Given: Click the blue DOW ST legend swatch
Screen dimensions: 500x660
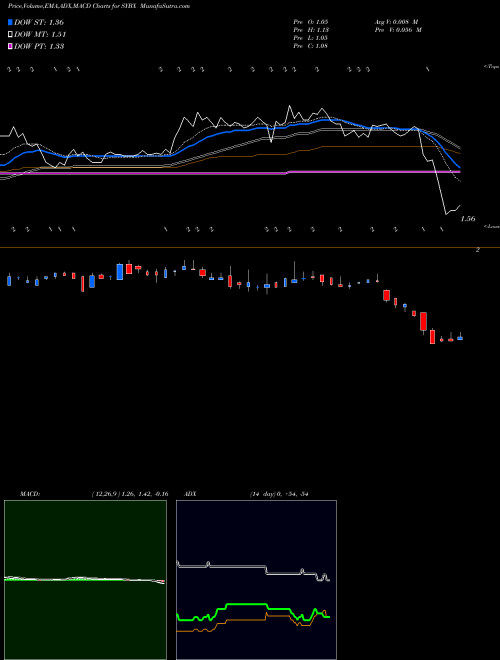Looking at the screenshot, I should click(x=10, y=22).
